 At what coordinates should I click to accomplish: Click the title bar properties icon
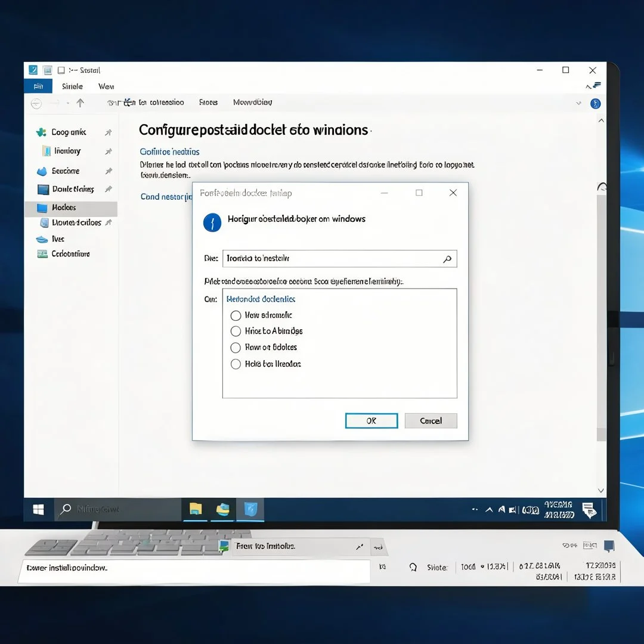coord(48,70)
